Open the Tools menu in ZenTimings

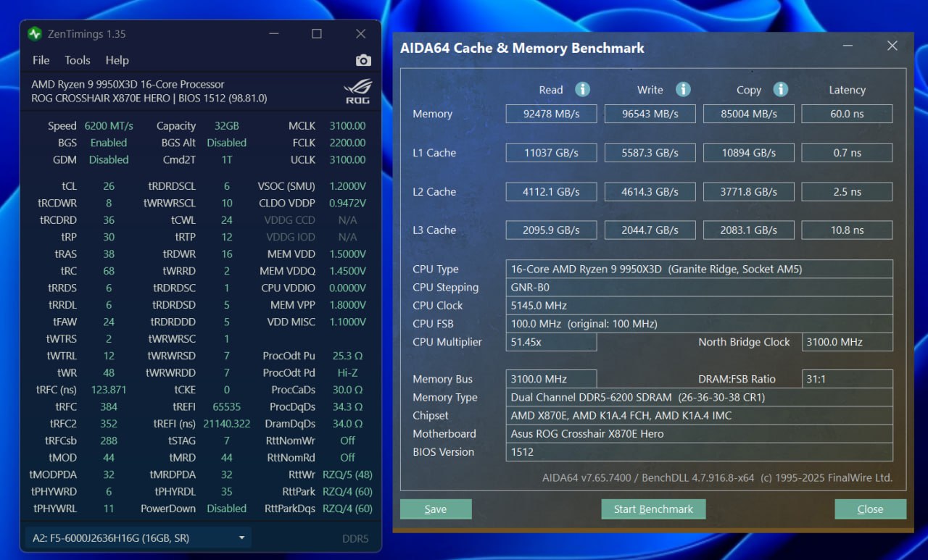[x=78, y=60]
